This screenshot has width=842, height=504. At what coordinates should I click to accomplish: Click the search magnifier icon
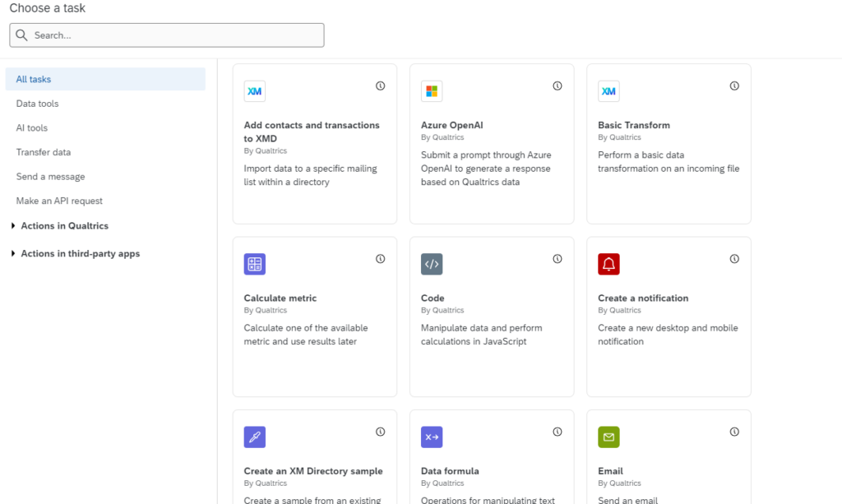click(x=21, y=35)
